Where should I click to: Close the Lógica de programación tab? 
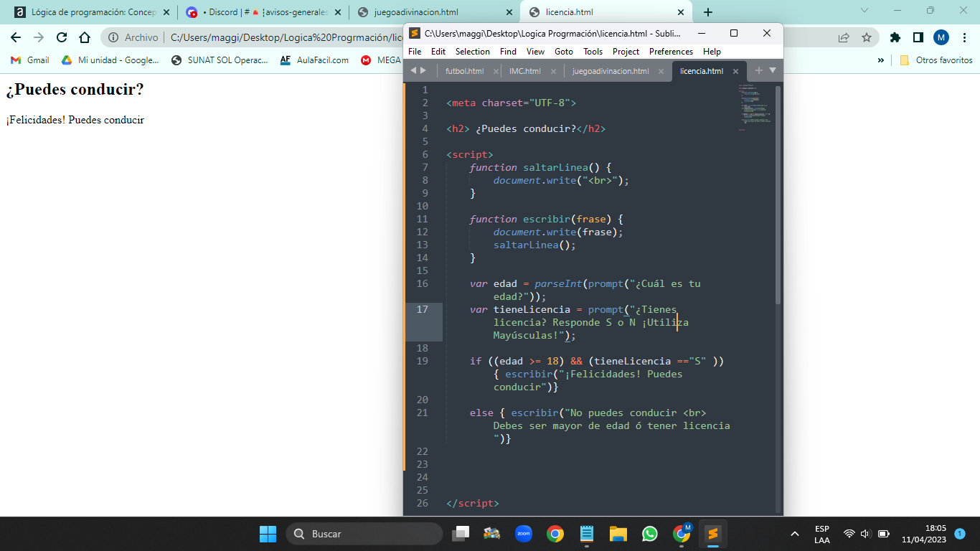coord(167,12)
